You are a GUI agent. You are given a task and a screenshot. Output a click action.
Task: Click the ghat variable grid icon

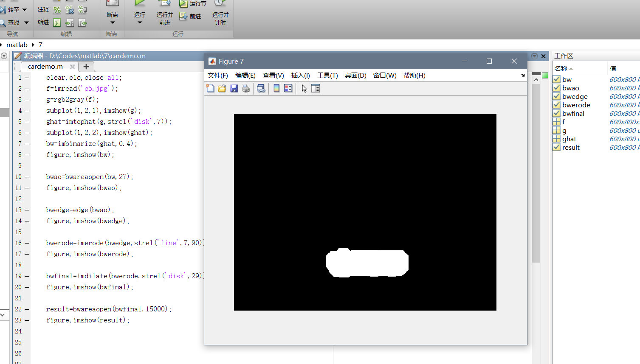(x=556, y=139)
